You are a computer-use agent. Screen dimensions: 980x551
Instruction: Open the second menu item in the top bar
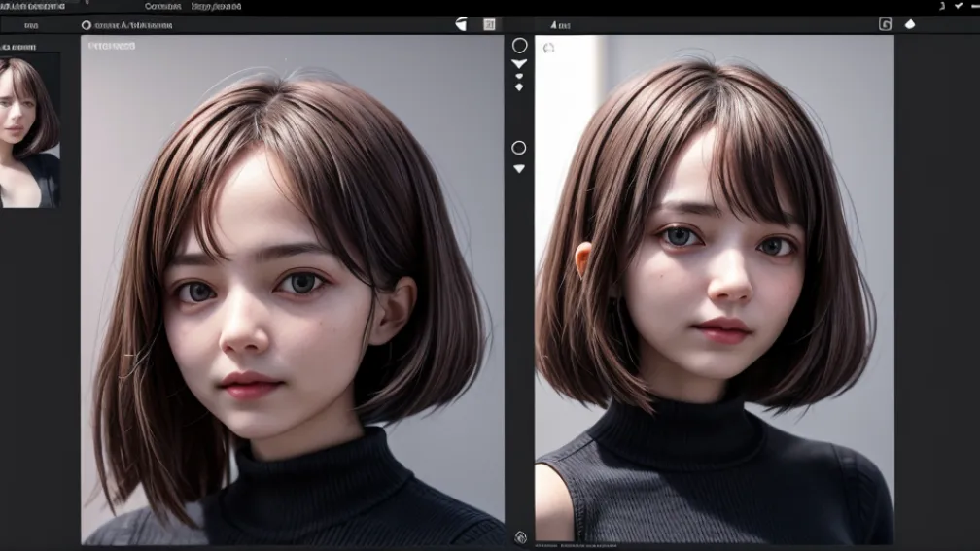pos(216,6)
